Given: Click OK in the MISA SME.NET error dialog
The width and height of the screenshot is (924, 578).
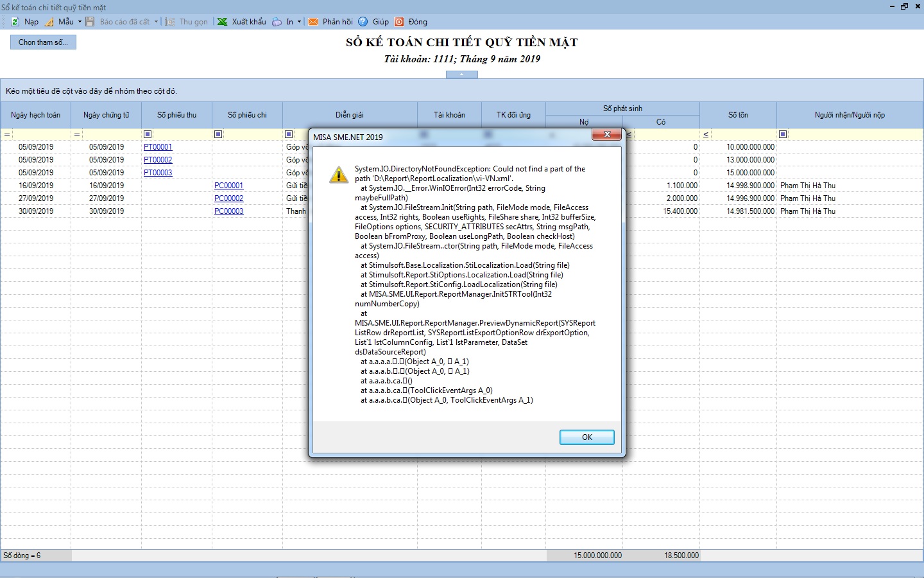Looking at the screenshot, I should [587, 437].
